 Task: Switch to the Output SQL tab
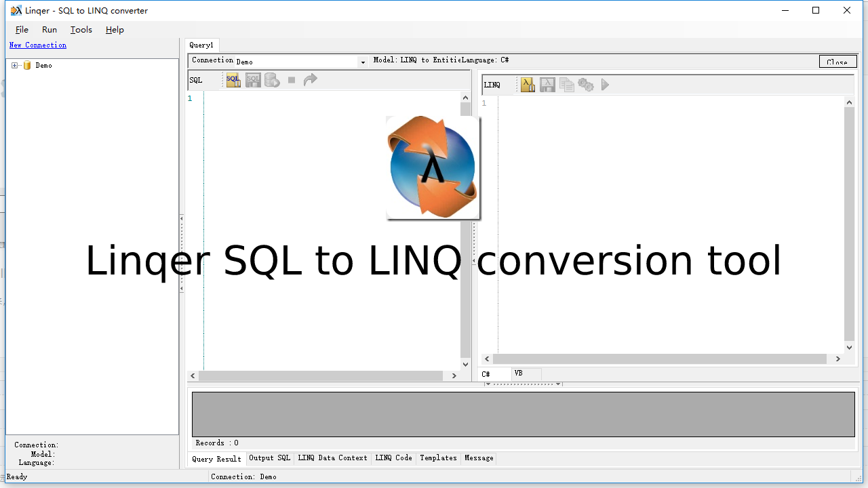pyautogui.click(x=269, y=458)
